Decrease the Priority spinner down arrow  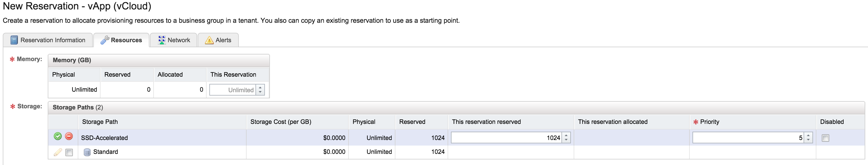(x=808, y=140)
